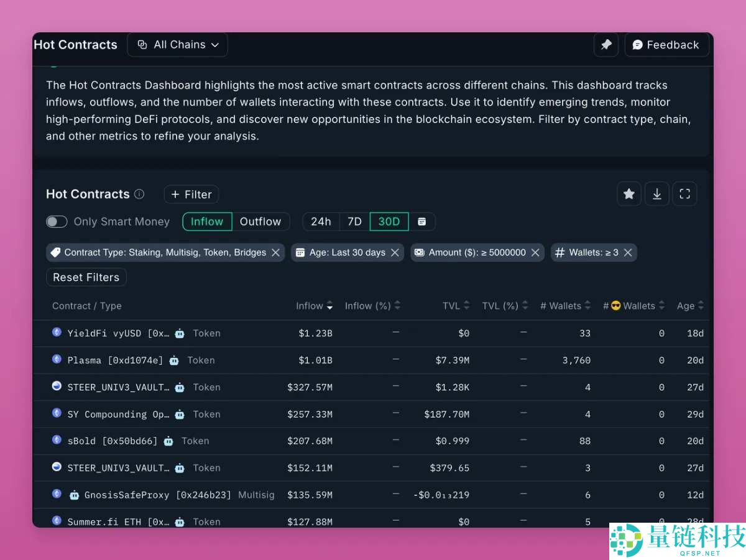The image size is (746, 560).
Task: Open the calendar custom date icon
Action: point(422,222)
